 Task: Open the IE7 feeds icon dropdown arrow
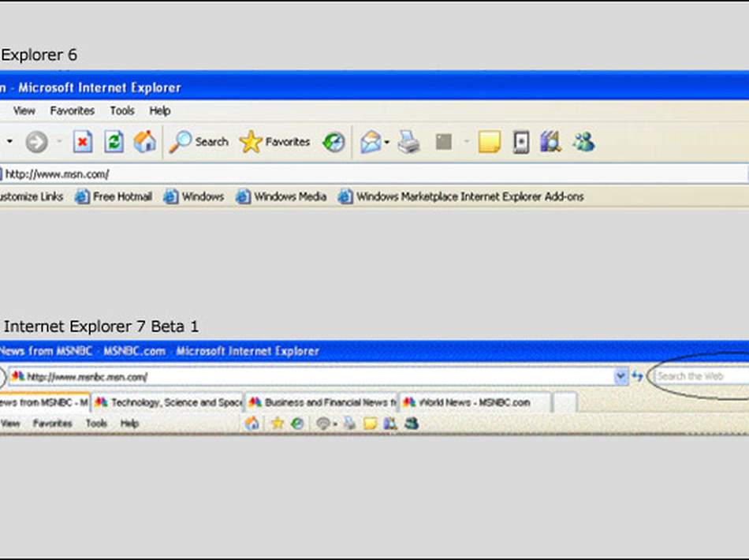(x=335, y=424)
